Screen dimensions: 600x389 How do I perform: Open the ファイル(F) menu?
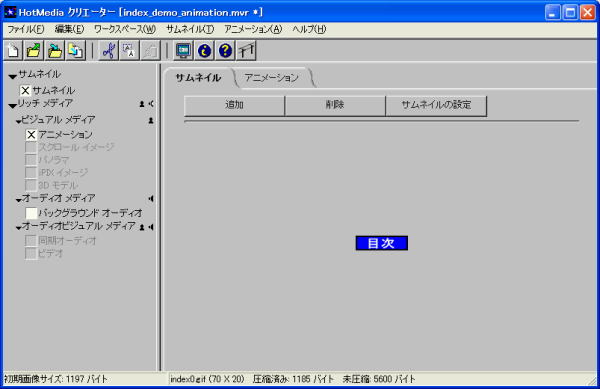coord(26,29)
